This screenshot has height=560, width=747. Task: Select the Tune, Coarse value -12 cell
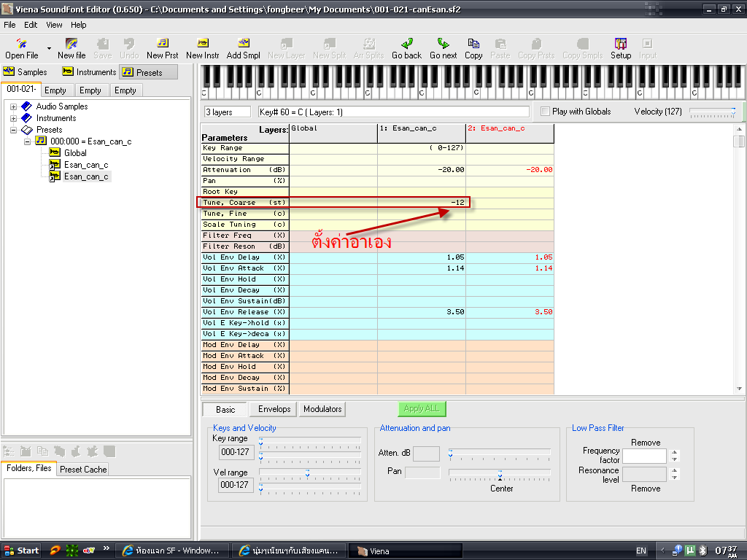[422, 203]
